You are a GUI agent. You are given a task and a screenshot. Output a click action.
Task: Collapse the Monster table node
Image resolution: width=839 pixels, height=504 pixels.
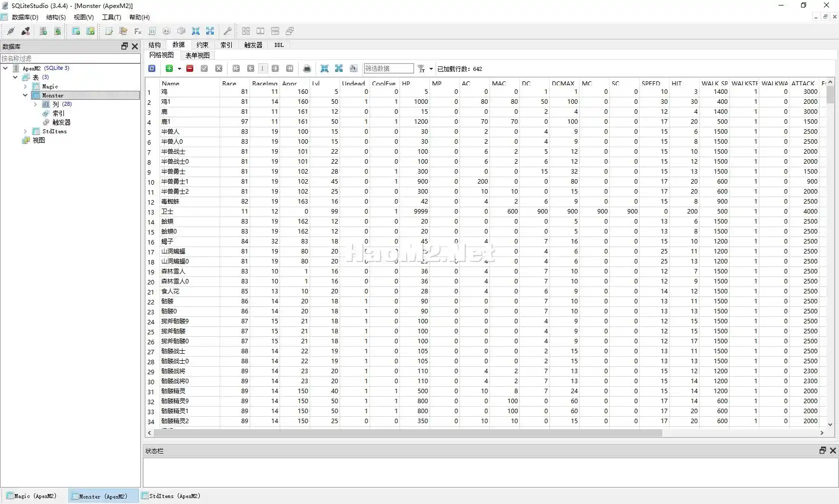point(25,95)
